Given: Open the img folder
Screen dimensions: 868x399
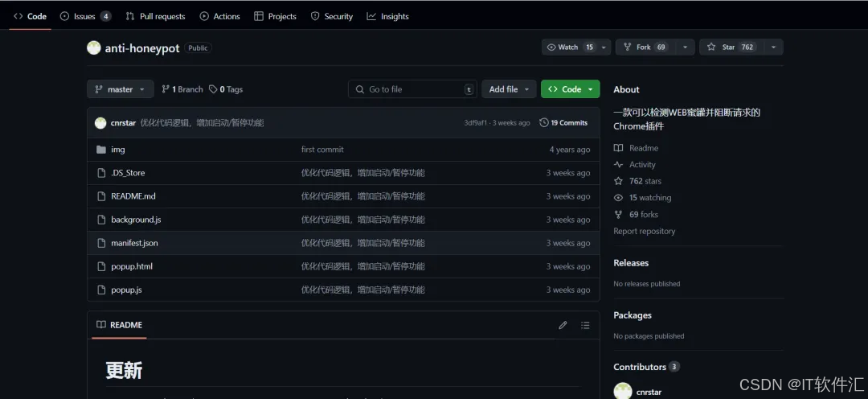Looking at the screenshot, I should click(118, 150).
